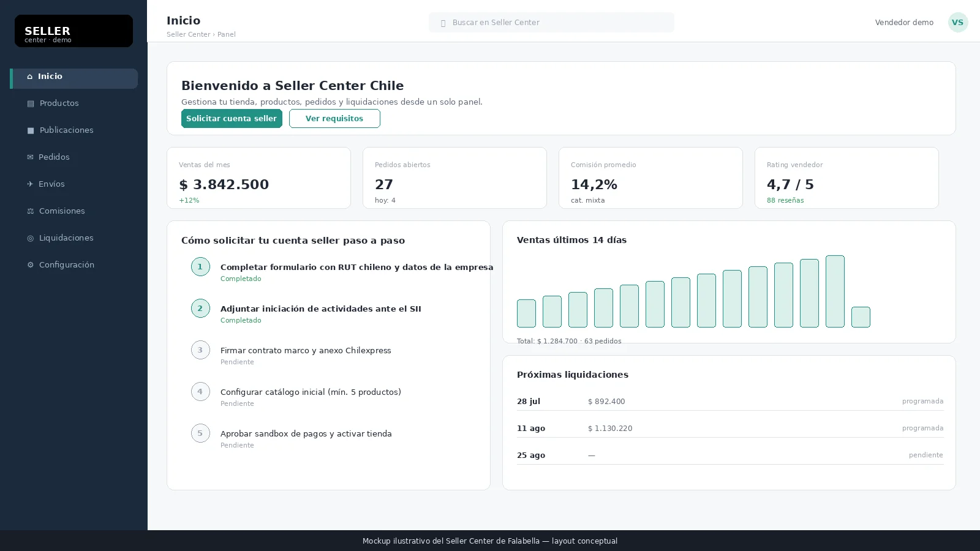Click the 'cat. mixta' commission label
980x551 pixels.
[x=587, y=201]
